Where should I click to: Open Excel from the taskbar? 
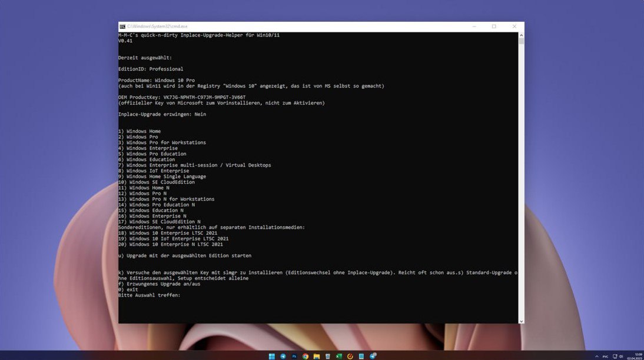(339, 356)
